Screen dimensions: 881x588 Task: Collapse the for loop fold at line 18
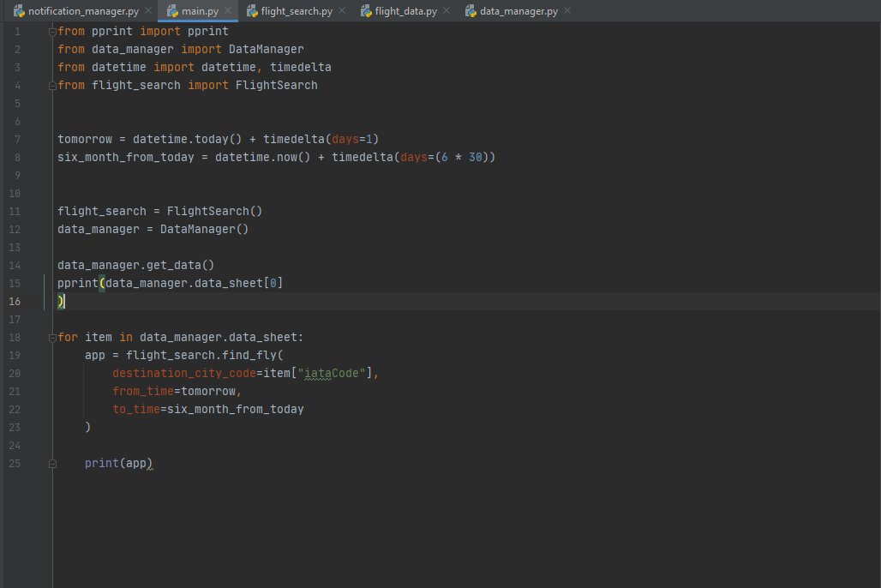click(x=52, y=338)
